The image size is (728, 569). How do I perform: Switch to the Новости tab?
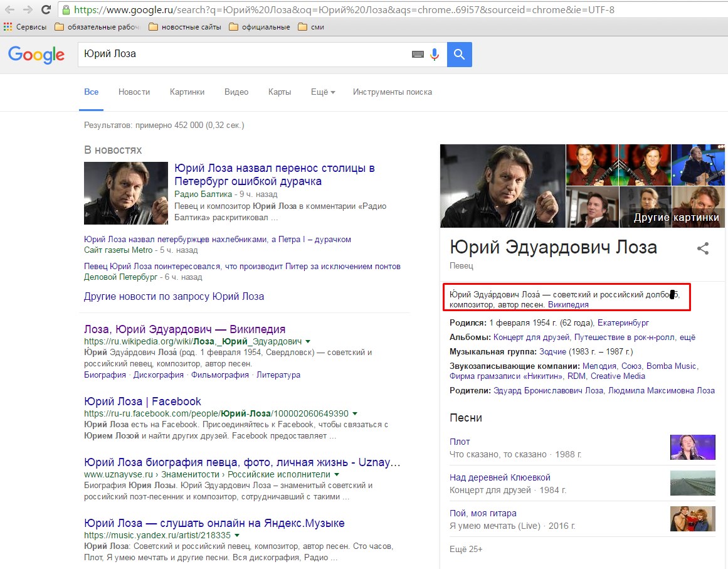tap(134, 92)
